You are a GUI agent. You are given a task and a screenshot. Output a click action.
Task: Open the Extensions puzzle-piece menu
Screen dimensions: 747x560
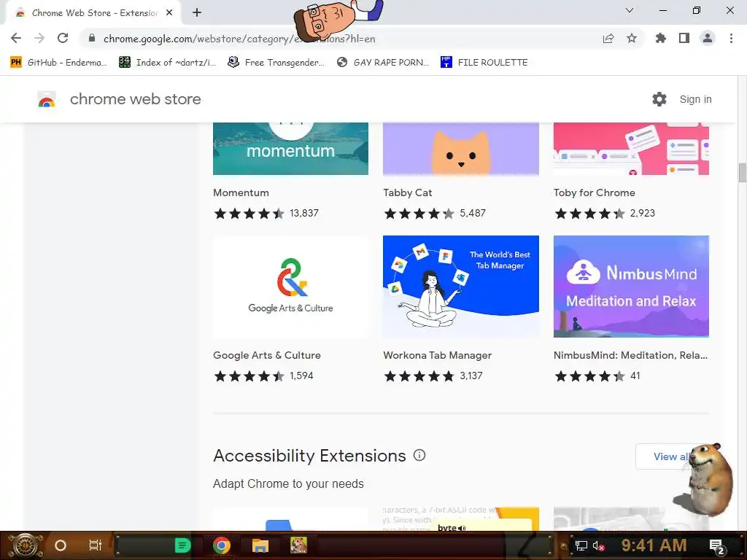661,38
